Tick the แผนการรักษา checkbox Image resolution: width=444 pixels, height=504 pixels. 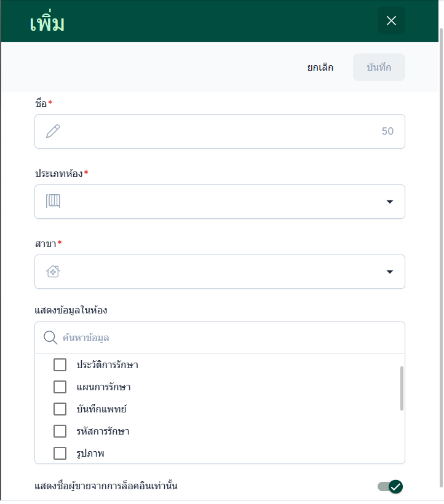click(x=60, y=387)
